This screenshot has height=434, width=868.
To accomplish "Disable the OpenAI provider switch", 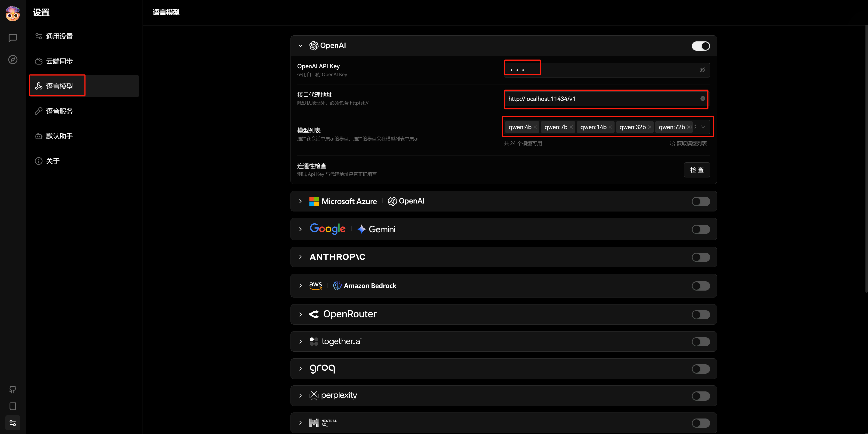I will [700, 46].
